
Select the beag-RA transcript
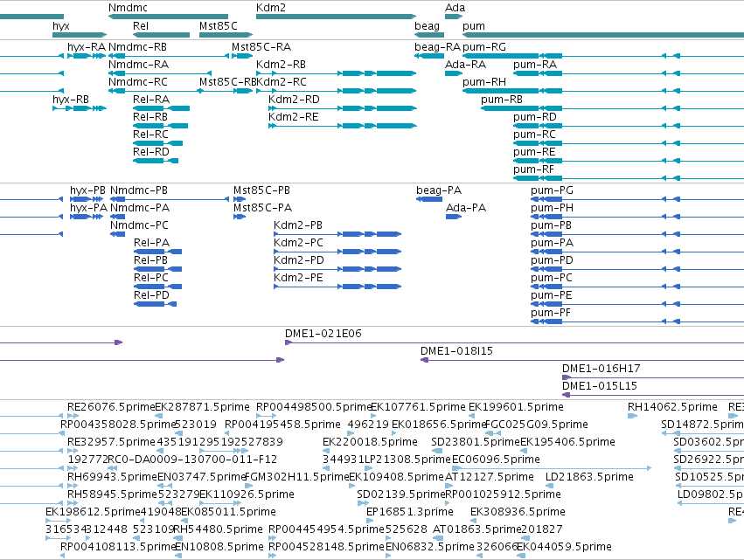429,56
